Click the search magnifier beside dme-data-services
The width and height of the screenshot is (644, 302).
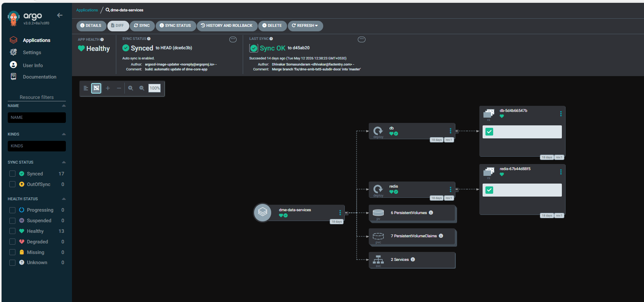pyautogui.click(x=108, y=10)
